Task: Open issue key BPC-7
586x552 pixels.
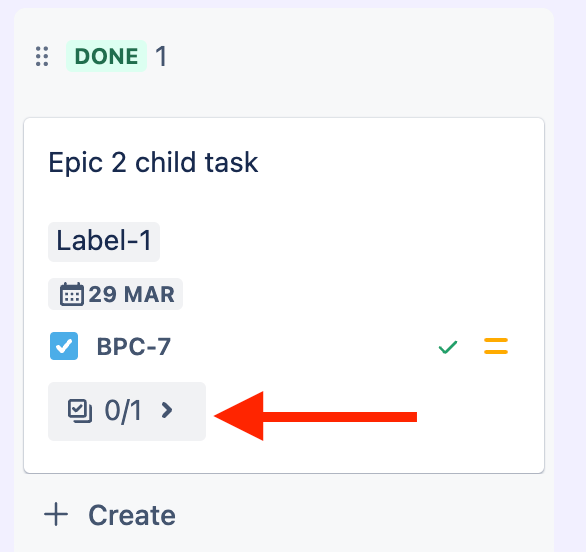Action: tap(134, 346)
